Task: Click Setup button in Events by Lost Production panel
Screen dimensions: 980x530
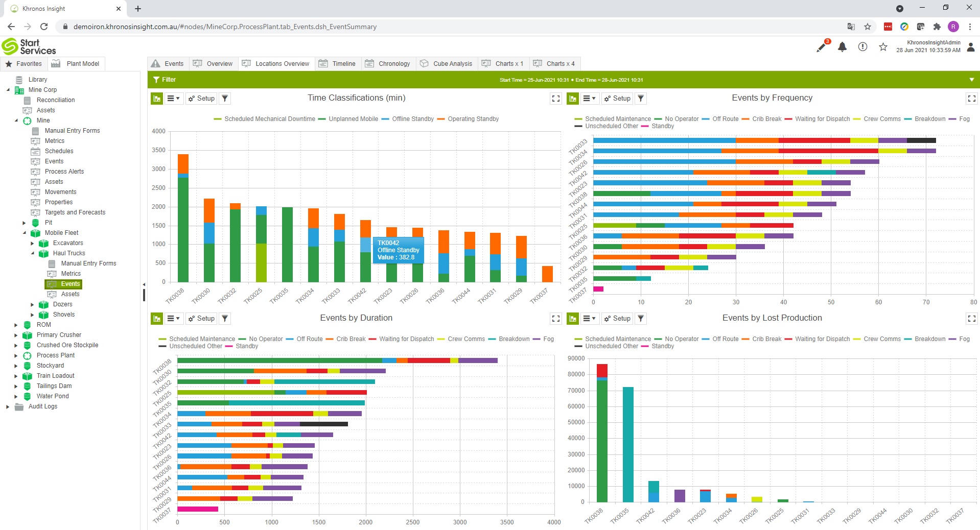Action: (617, 319)
